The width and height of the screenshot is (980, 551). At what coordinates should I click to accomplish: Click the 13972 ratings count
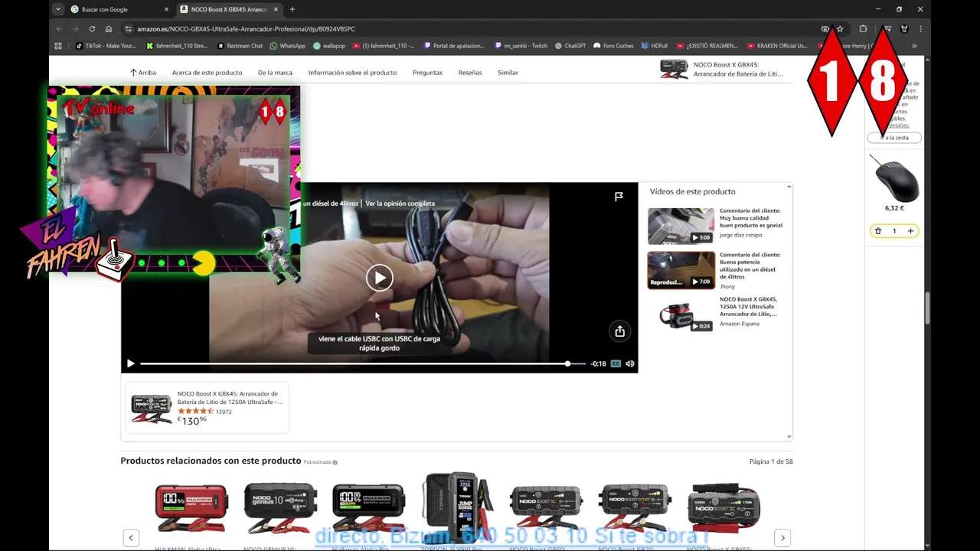224,412
